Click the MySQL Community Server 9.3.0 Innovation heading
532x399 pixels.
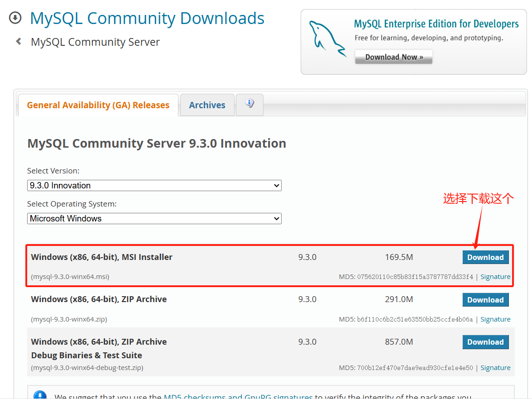[157, 143]
